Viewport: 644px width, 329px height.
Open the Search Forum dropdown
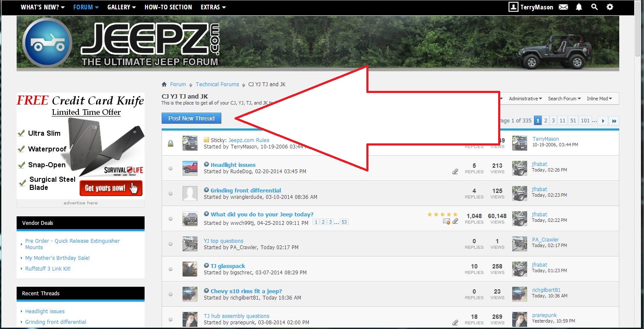[x=564, y=99]
